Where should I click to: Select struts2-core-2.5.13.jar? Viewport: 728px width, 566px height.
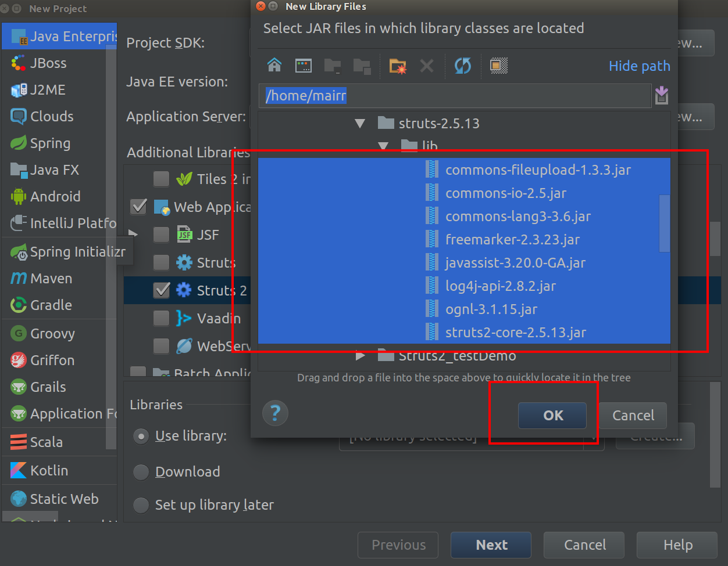pos(464,332)
